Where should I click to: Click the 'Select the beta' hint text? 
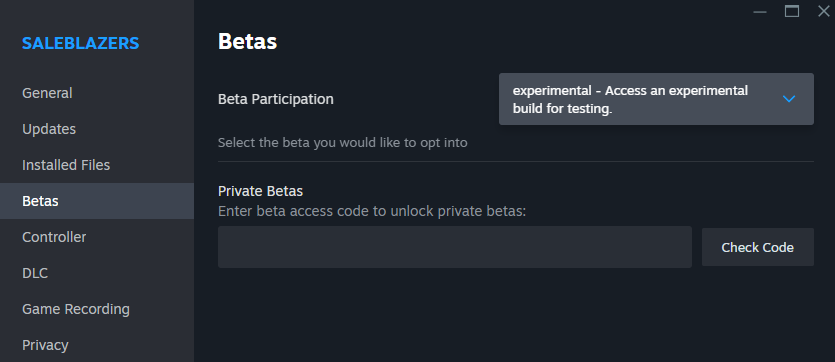[343, 143]
